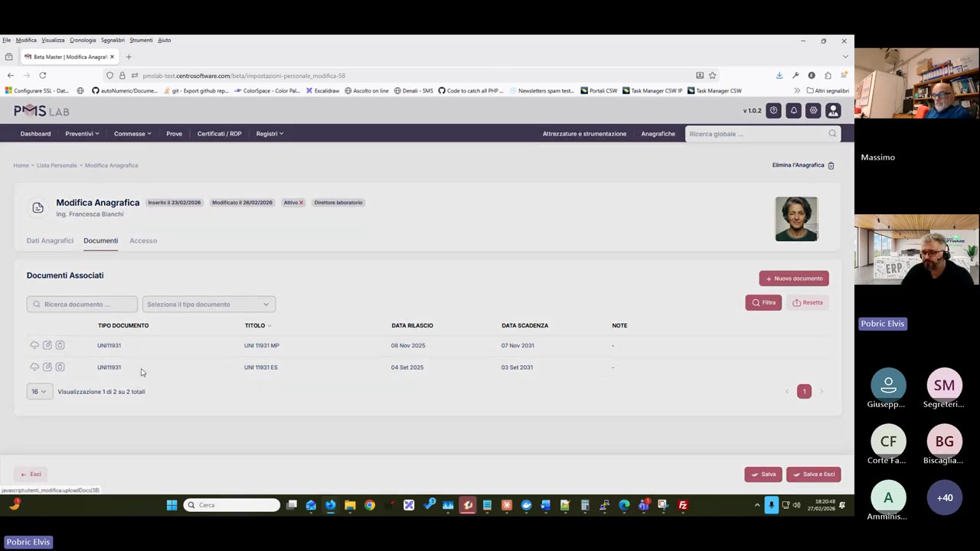Open Attrezzature e strumentazione page
The height and width of the screenshot is (551, 980).
tap(584, 134)
